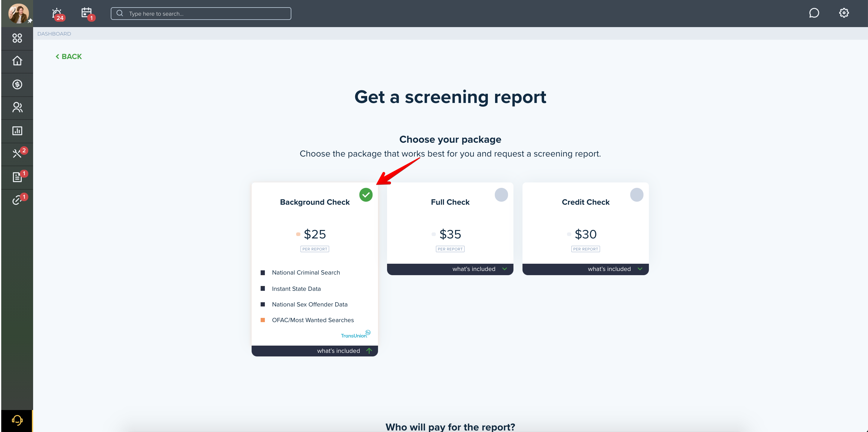This screenshot has width=868, height=432.
Task: Click the $35 price
Action: (x=450, y=234)
